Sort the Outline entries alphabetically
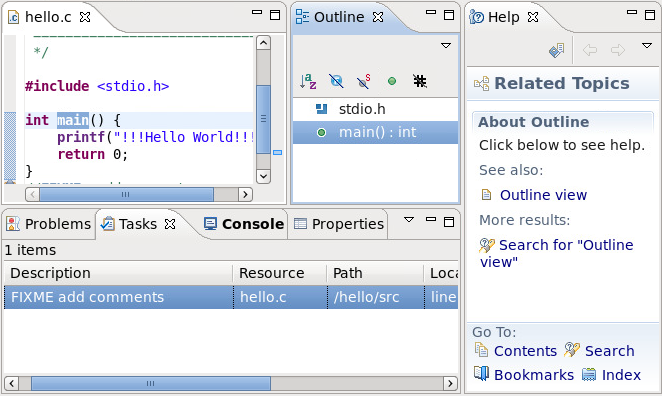The image size is (662, 396). coord(308,81)
